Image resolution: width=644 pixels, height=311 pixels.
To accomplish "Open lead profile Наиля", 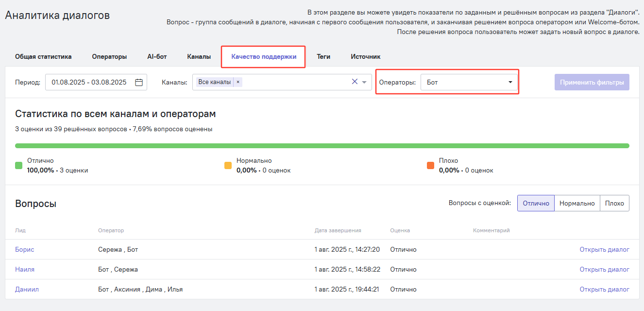I will tap(25, 270).
